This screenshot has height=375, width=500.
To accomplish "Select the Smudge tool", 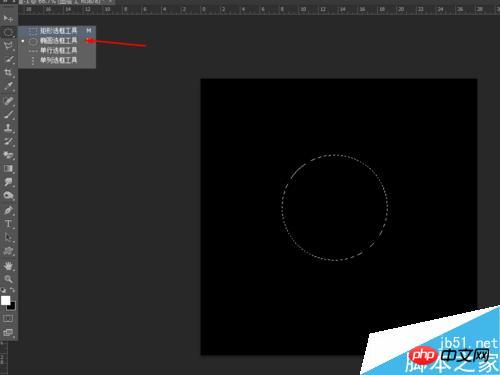I will point(8,182).
